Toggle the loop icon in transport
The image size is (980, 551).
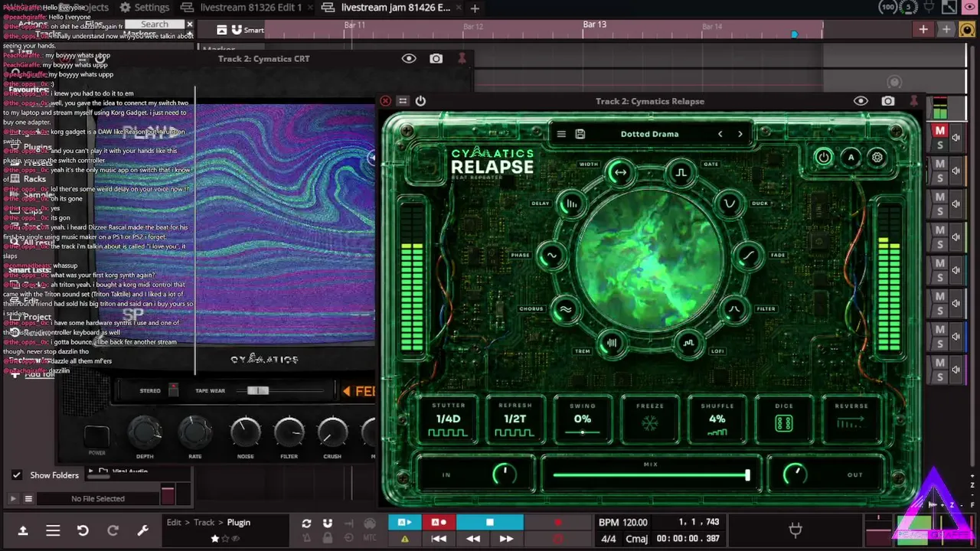click(306, 523)
